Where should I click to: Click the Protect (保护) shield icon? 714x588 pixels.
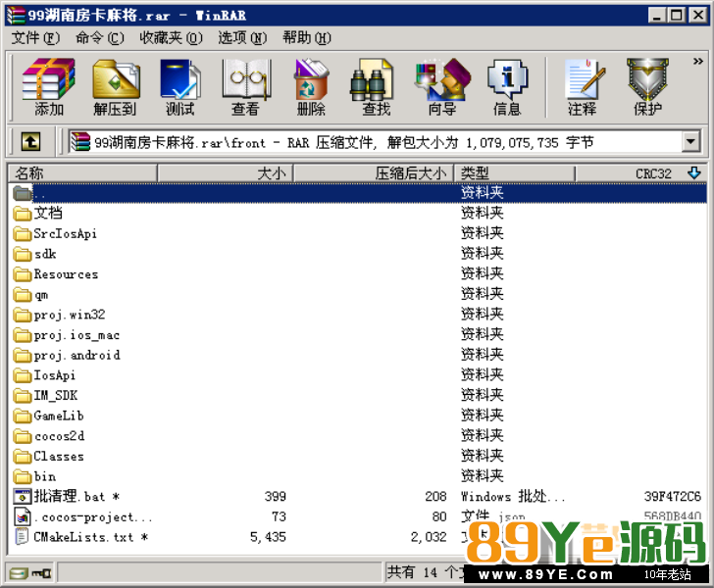point(647,86)
